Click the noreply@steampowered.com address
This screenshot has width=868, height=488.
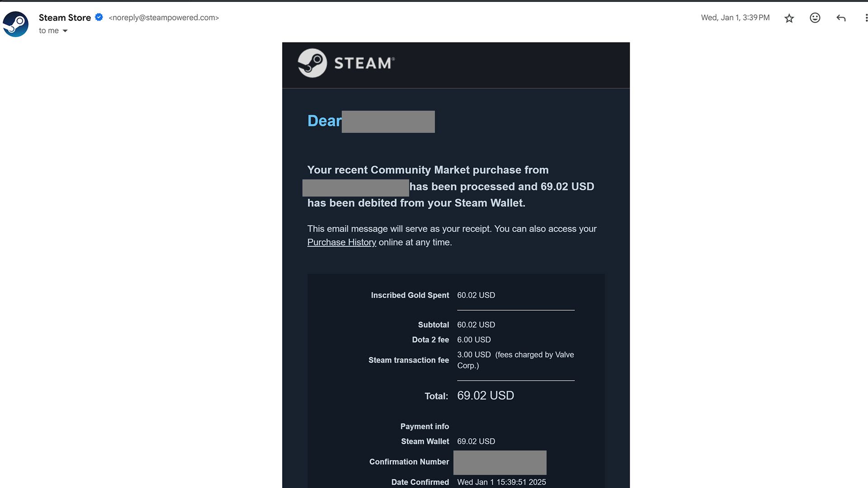(164, 18)
